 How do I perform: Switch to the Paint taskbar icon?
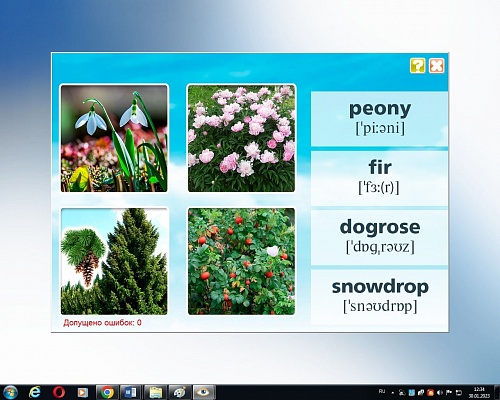click(x=180, y=392)
